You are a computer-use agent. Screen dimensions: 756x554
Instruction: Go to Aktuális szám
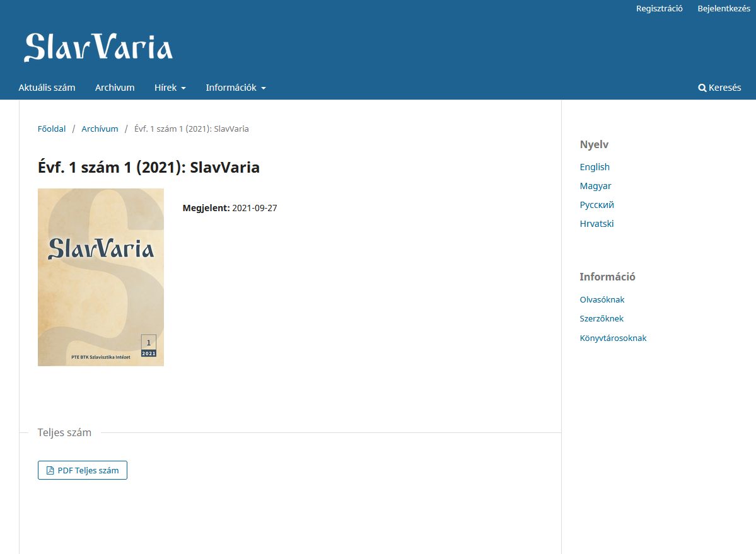(x=47, y=88)
